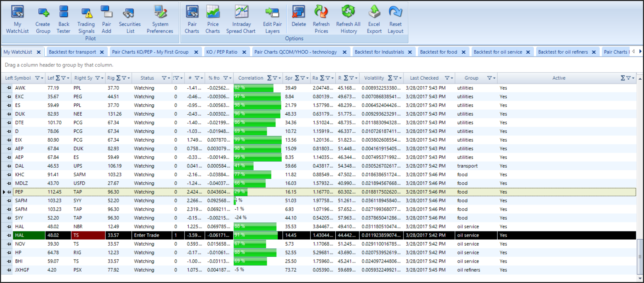Select the HAL / TS Enter Trade row
Screen dimensions: 644x283
146,235
